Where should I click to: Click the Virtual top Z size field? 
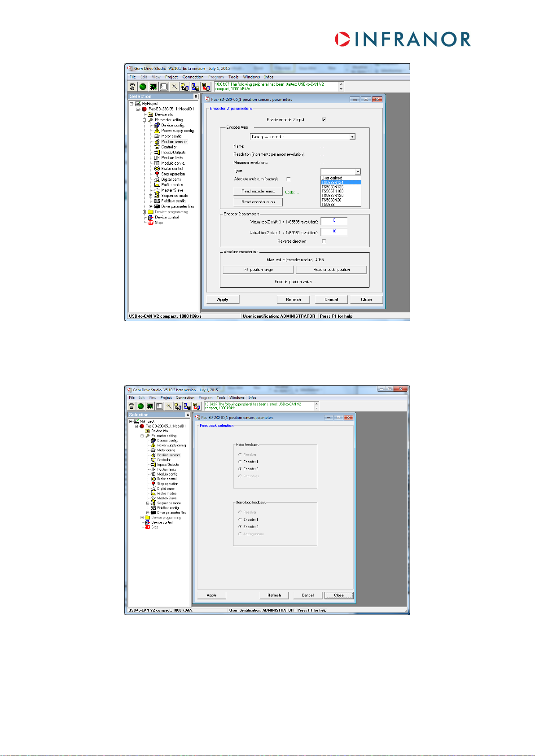click(334, 232)
